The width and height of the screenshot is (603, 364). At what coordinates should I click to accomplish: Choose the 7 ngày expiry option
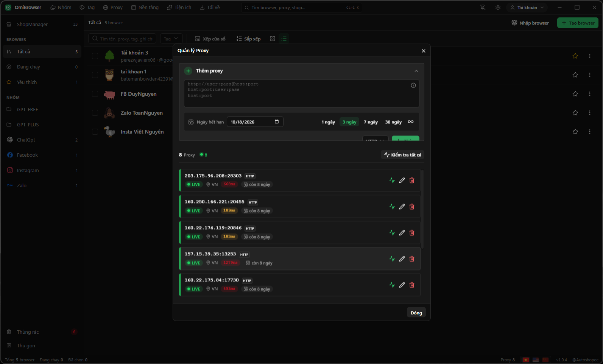pos(371,122)
